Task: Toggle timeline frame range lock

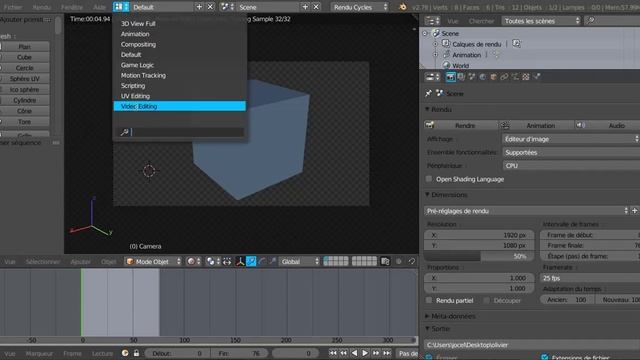Action: (x=136, y=353)
